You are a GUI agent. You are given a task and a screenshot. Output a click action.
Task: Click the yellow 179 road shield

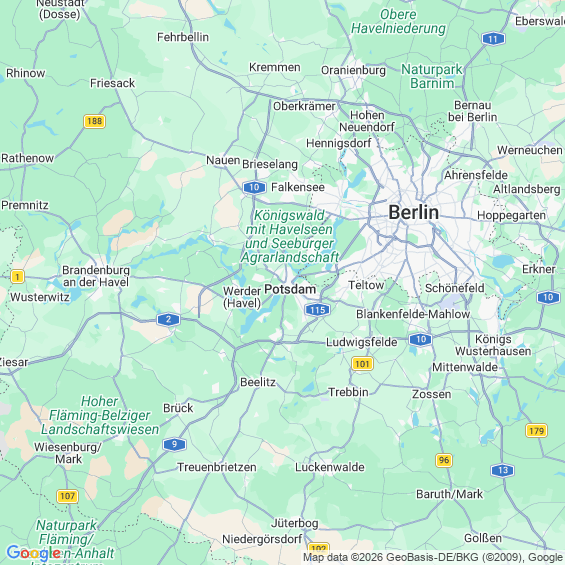pyautogui.click(x=537, y=431)
